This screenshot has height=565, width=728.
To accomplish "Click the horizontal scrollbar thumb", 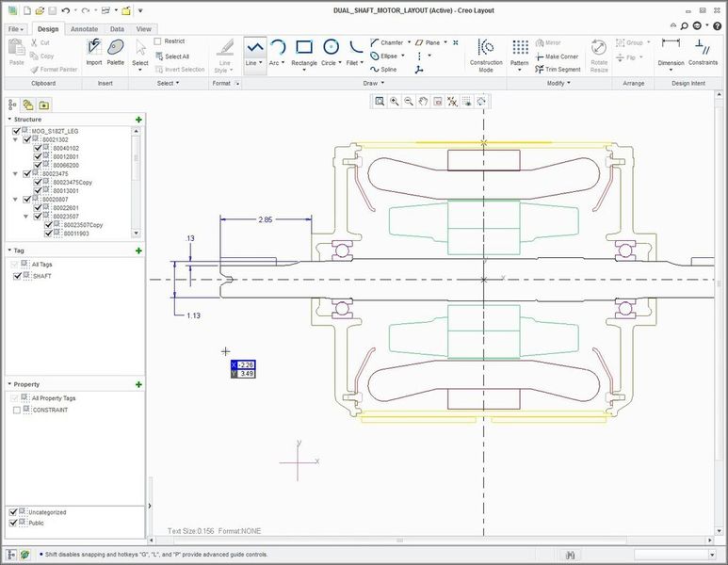I will coord(399,541).
